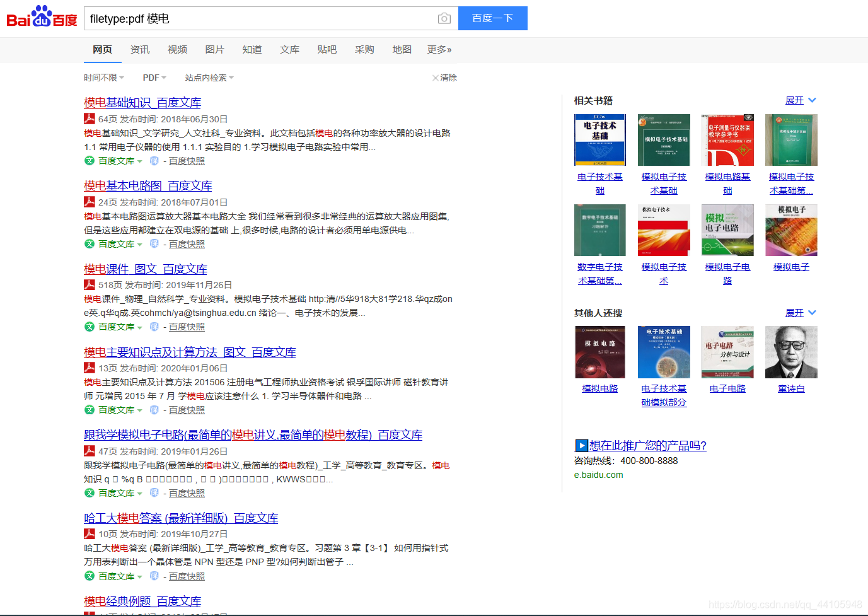Switch to the 资讯 tab

(140, 49)
